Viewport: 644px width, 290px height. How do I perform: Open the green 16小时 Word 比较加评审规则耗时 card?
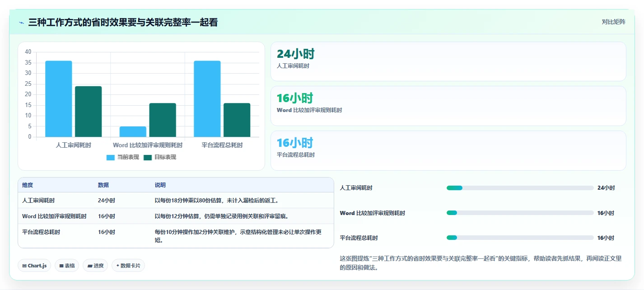[448, 106]
